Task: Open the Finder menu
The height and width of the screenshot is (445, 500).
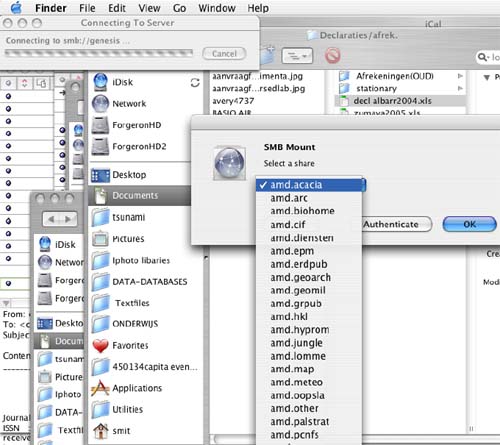Action: (51, 8)
